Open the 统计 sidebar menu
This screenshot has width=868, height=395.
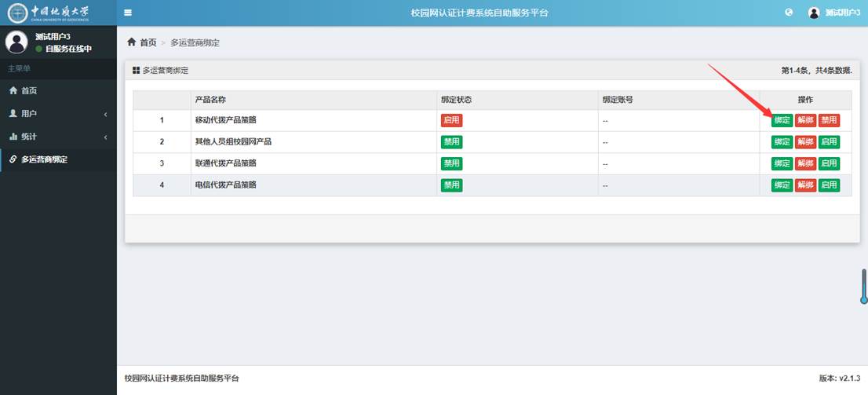pyautogui.click(x=58, y=137)
